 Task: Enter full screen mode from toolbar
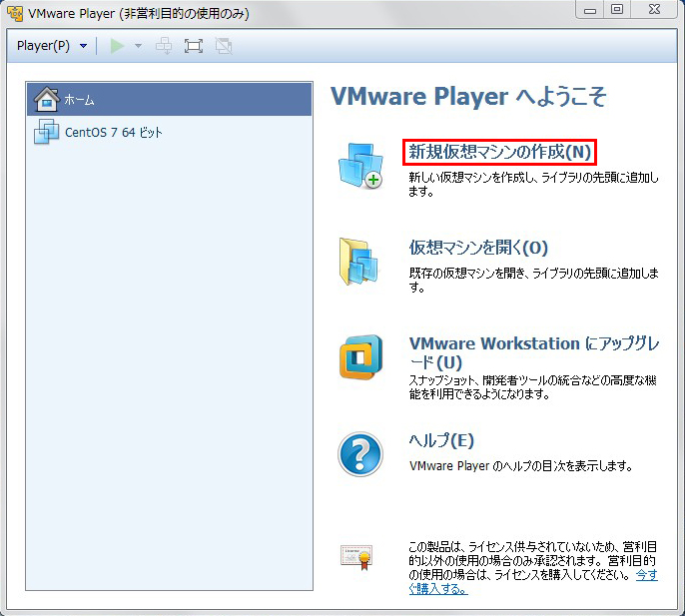[x=194, y=46]
